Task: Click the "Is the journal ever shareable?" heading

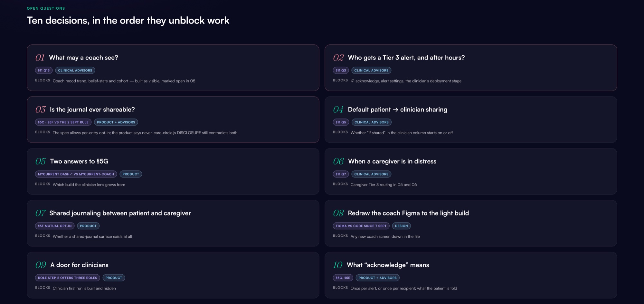Action: pyautogui.click(x=92, y=109)
